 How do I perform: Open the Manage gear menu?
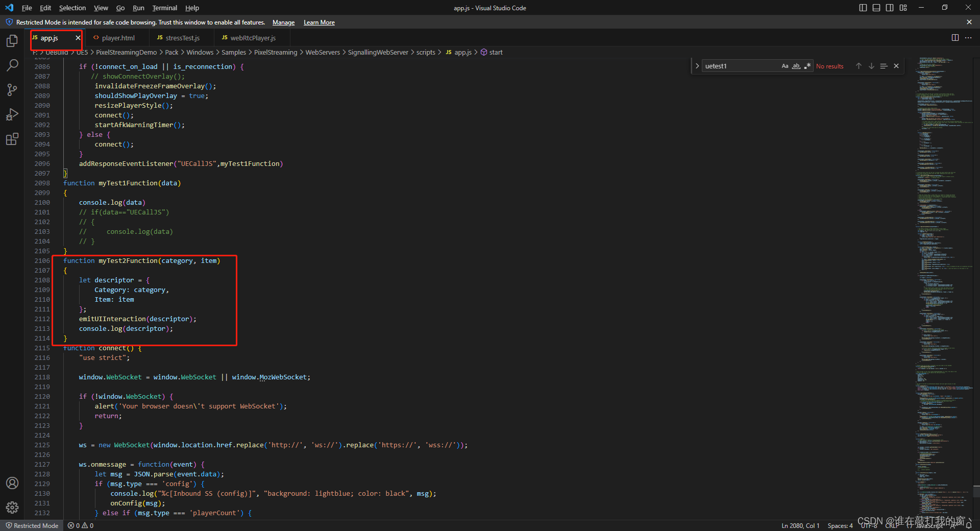click(12, 507)
